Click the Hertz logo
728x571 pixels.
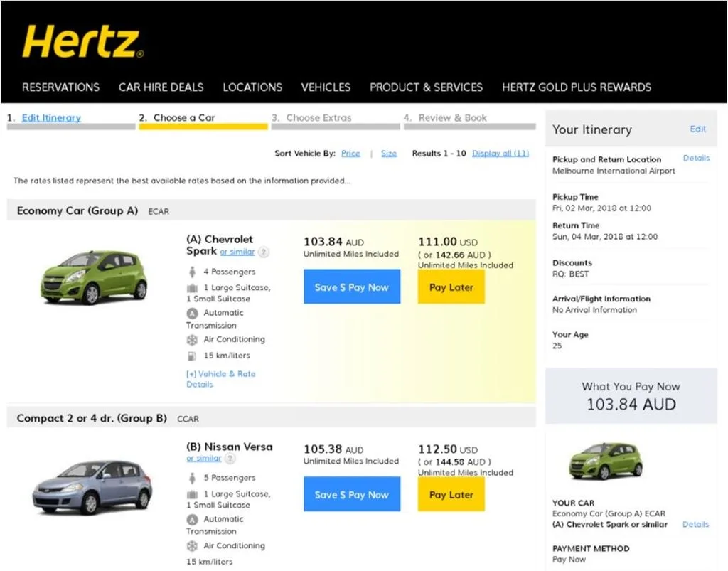point(82,42)
